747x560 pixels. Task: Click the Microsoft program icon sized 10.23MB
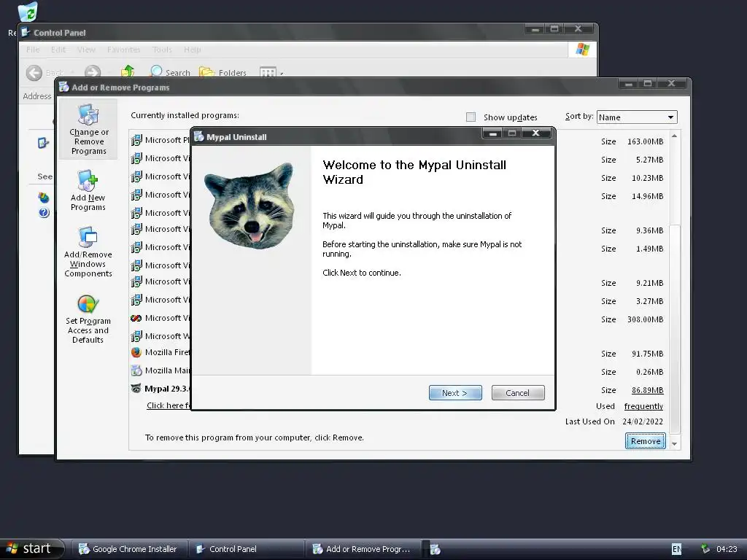[x=136, y=176]
